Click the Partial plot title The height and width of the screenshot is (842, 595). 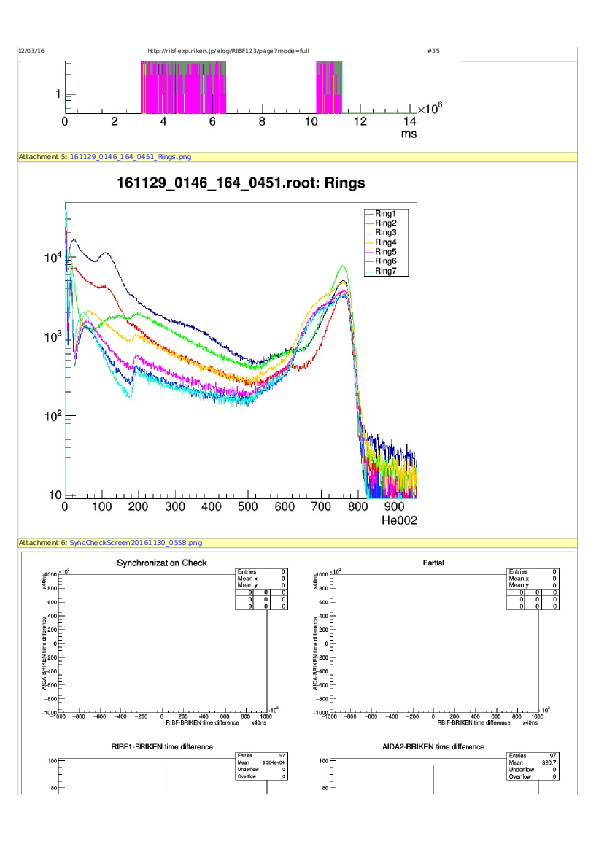point(433,563)
